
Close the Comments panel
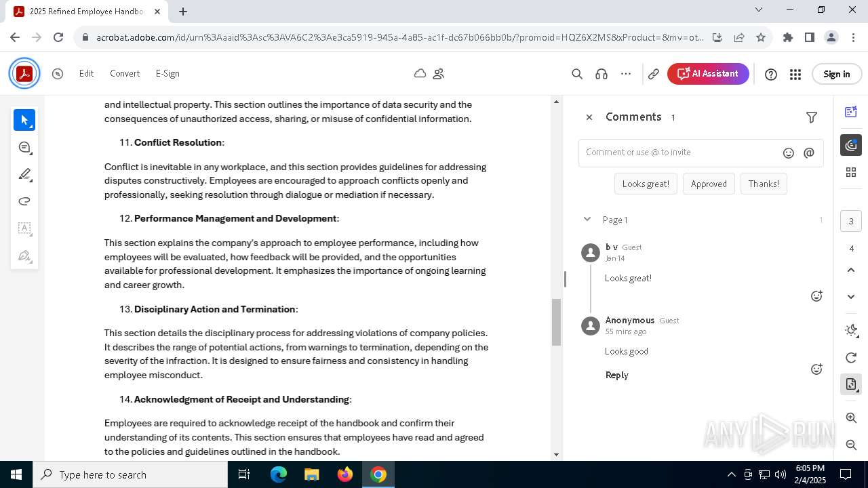click(589, 117)
